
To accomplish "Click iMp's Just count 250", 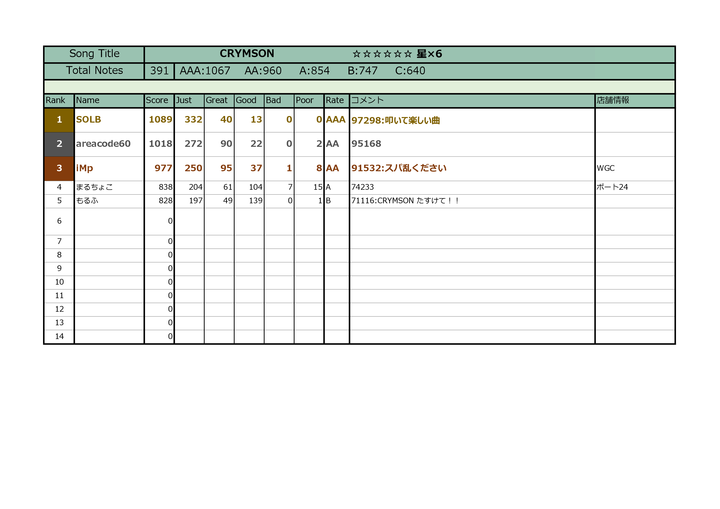I will 193,168.
